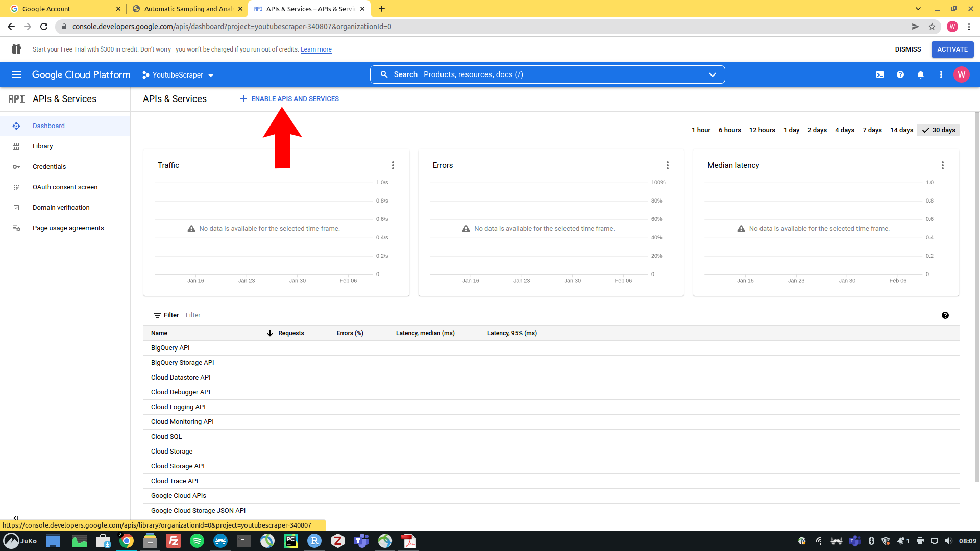980x551 pixels.
Task: Select the 1 hour time range
Action: pos(700,130)
